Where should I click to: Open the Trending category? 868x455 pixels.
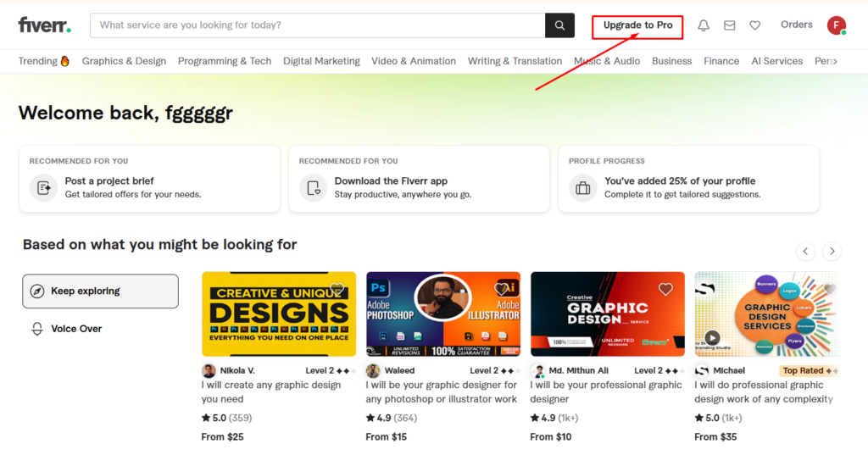(44, 61)
